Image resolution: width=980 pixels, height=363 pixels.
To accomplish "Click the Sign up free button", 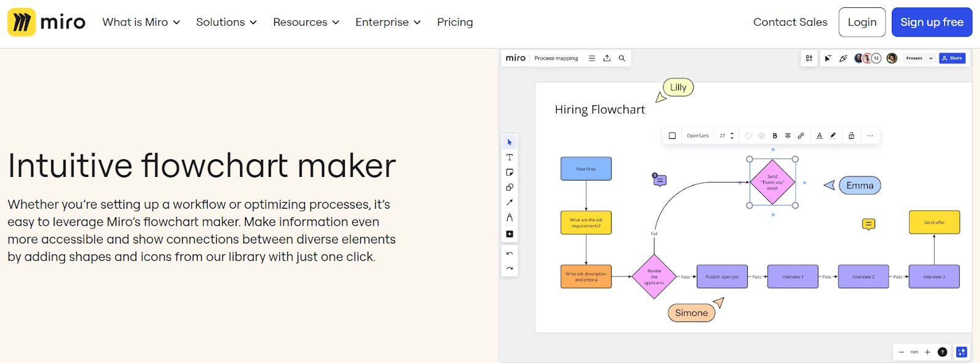I will [932, 22].
